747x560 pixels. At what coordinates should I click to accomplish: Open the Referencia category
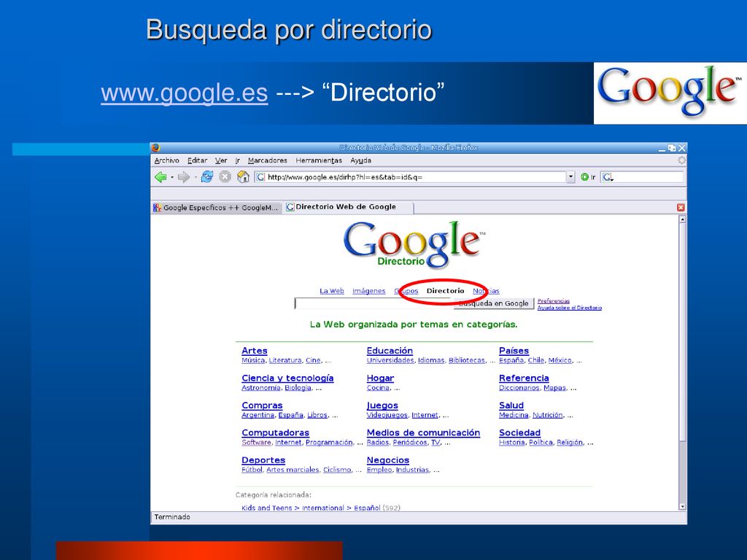524,378
